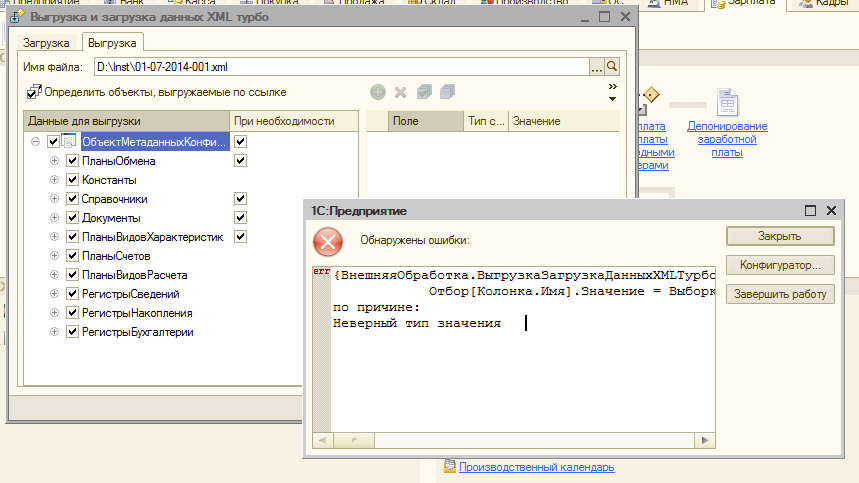Toggle Определить объекты, выгружаемые по ссылке checkbox
The image size is (859, 483).
(33, 92)
